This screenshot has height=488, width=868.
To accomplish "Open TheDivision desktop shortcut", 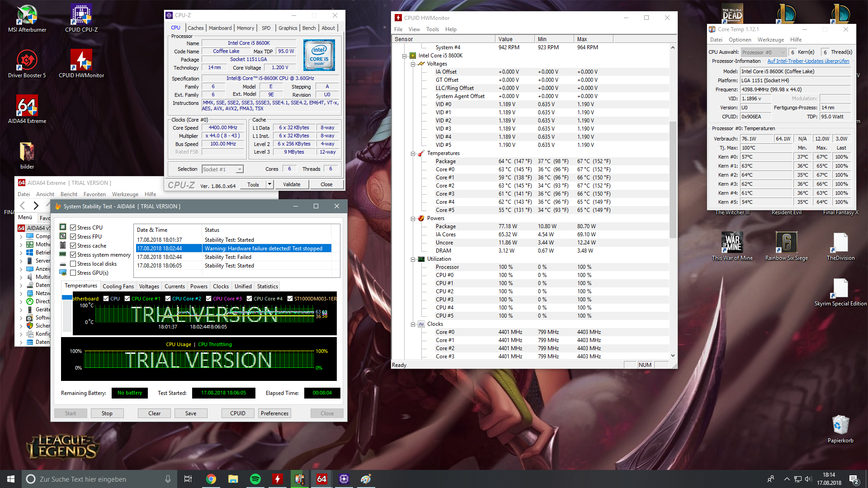I will pos(841,246).
